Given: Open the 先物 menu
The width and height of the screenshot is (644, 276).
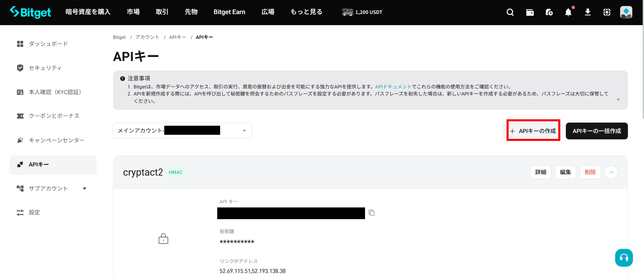Looking at the screenshot, I should pos(191,12).
